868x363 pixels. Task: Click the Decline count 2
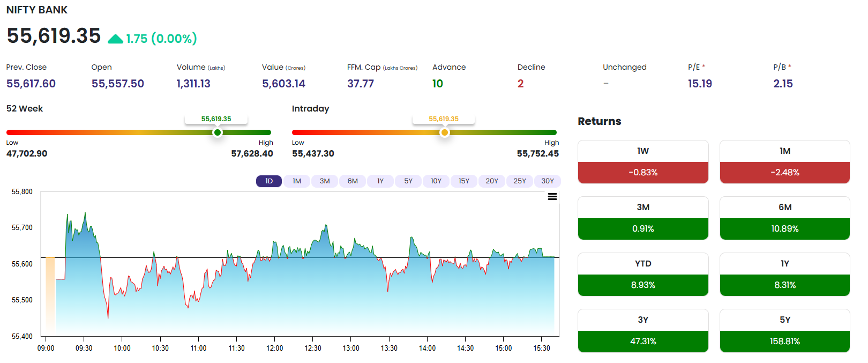[x=521, y=84]
